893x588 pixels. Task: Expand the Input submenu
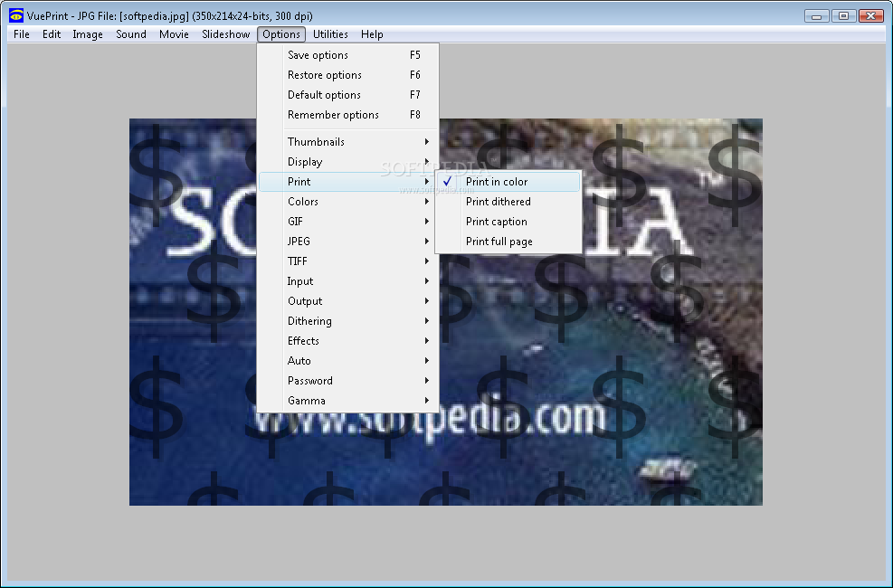click(348, 281)
